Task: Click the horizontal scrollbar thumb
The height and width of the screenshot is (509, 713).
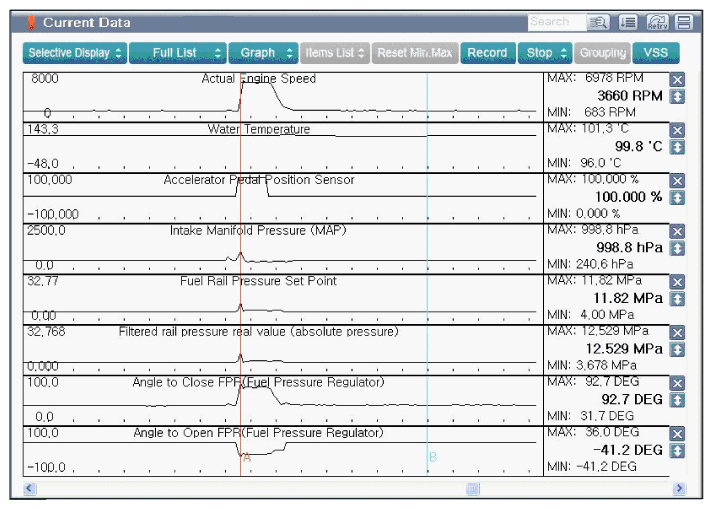Action: pos(473,489)
